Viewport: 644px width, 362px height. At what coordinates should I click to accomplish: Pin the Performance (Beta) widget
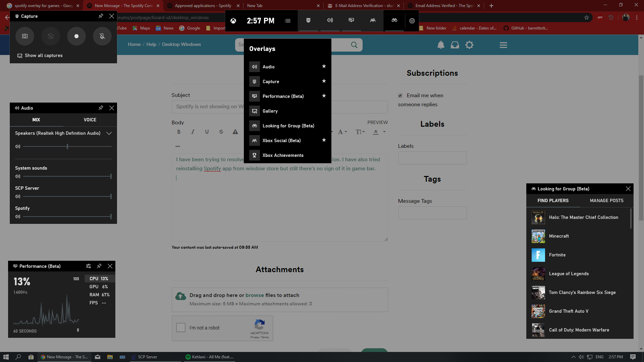click(x=99, y=266)
